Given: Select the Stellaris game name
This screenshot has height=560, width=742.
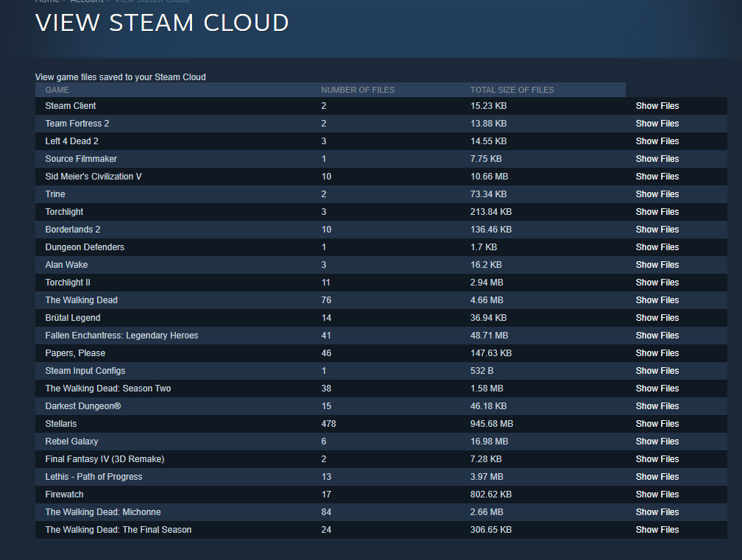Looking at the screenshot, I should point(61,424).
